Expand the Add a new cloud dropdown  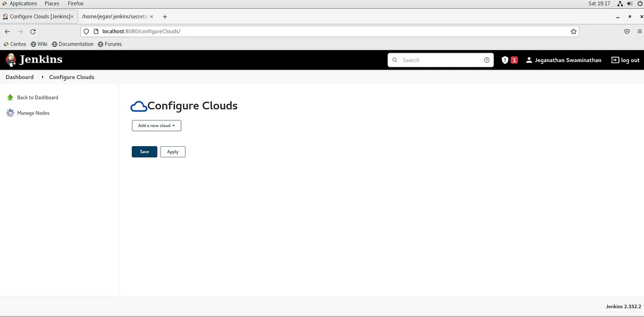pos(156,126)
